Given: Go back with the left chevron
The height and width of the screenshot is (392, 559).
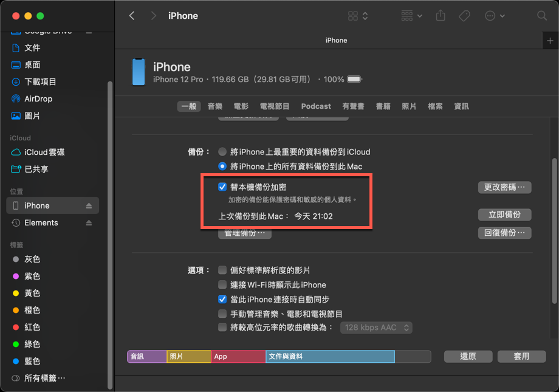Looking at the screenshot, I should point(132,16).
